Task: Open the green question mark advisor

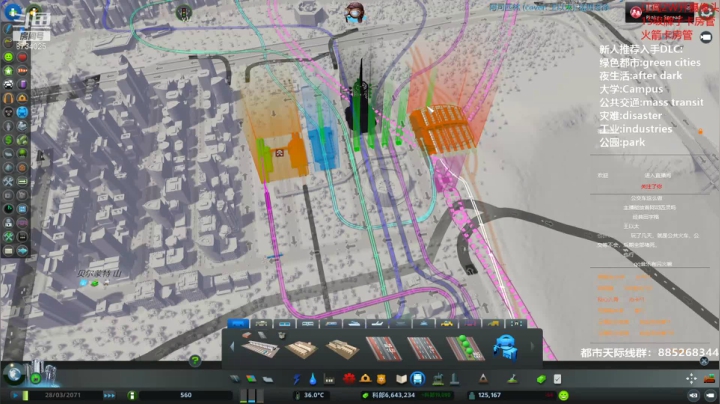Action: pos(195,361)
